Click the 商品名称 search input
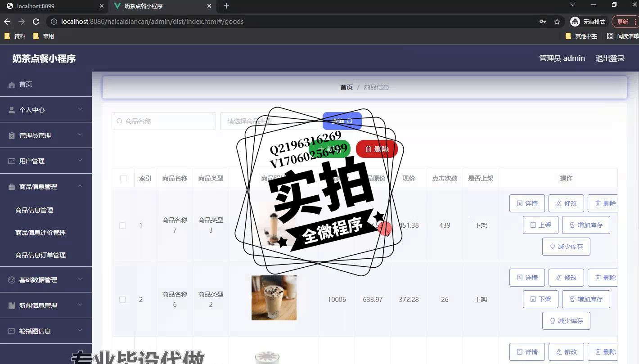This screenshot has height=364, width=639. 164,121
